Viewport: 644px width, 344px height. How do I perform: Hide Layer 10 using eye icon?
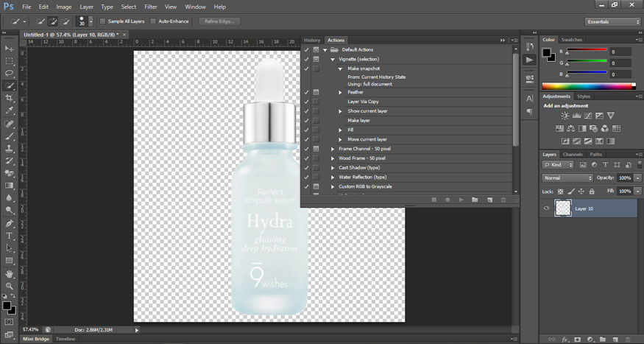click(546, 208)
